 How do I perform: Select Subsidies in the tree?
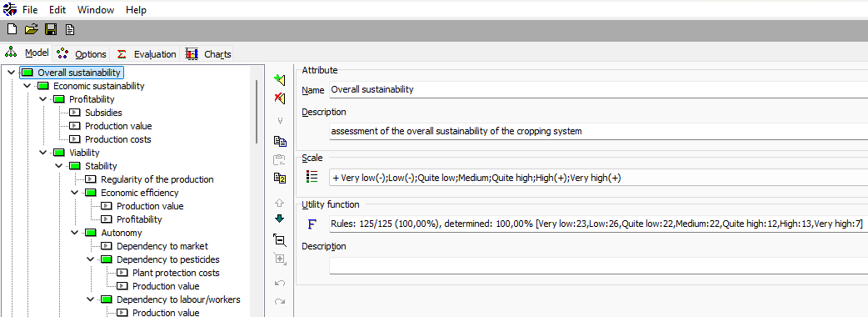click(x=103, y=113)
